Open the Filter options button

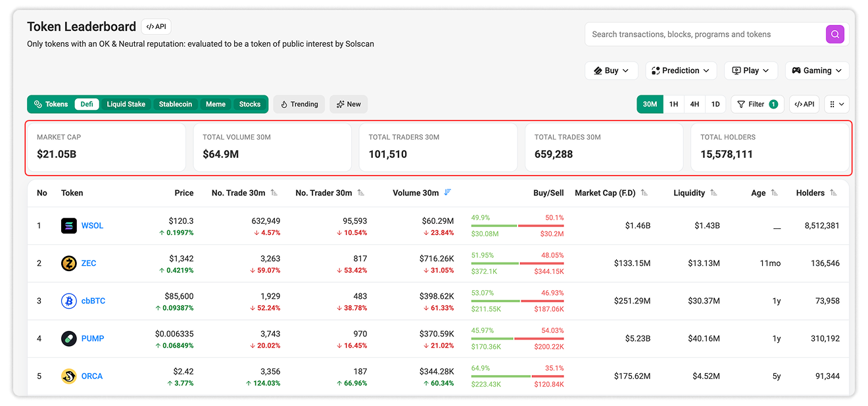[x=758, y=104]
